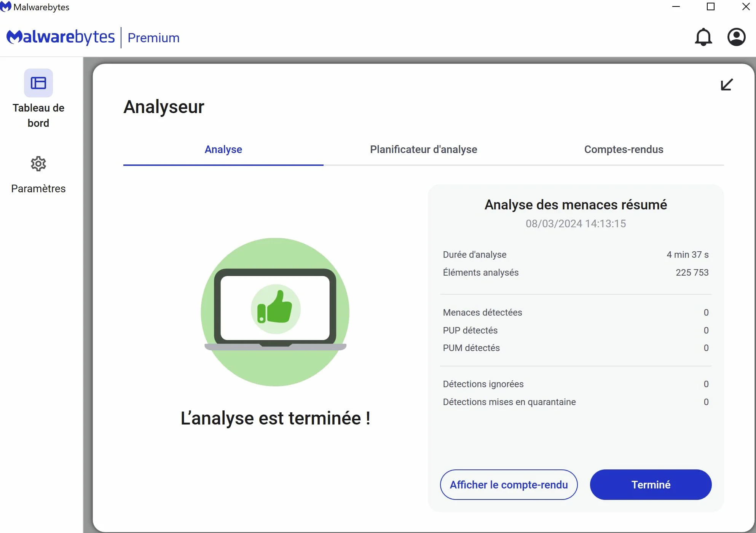This screenshot has width=756, height=533.
Task: Click the Analyseur heading
Action: pos(164,107)
